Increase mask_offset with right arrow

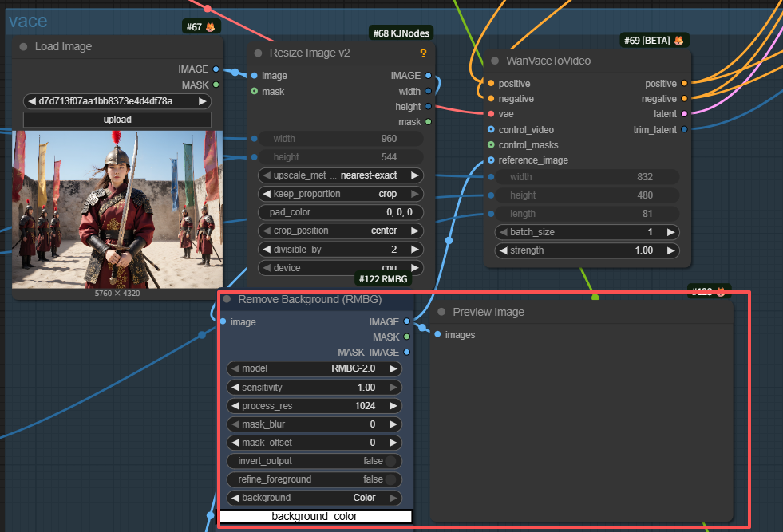(x=393, y=443)
